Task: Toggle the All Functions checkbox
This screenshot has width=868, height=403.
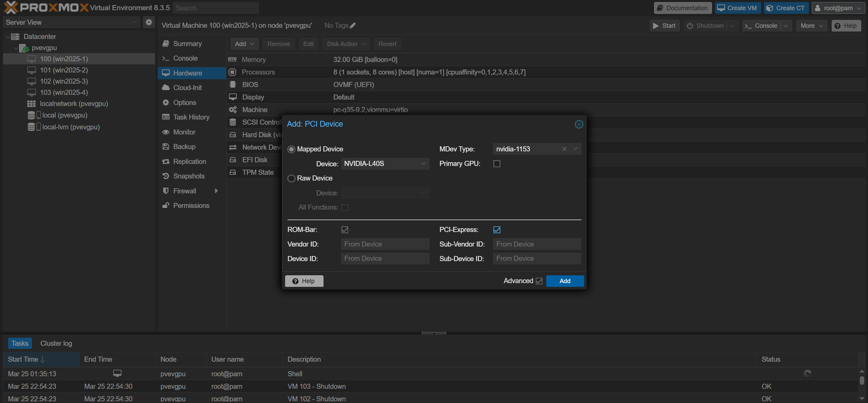Action: [345, 208]
